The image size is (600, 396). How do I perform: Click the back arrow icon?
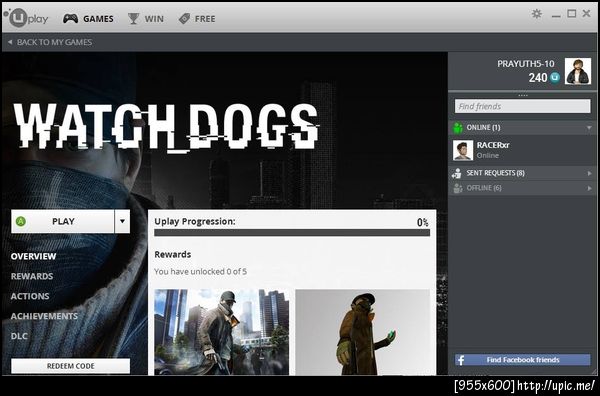point(10,42)
